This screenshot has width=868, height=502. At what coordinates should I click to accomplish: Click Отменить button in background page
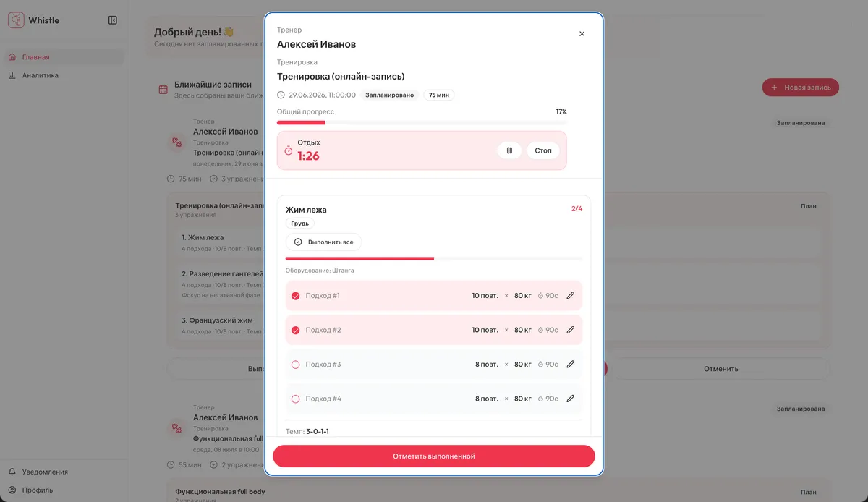721,369
